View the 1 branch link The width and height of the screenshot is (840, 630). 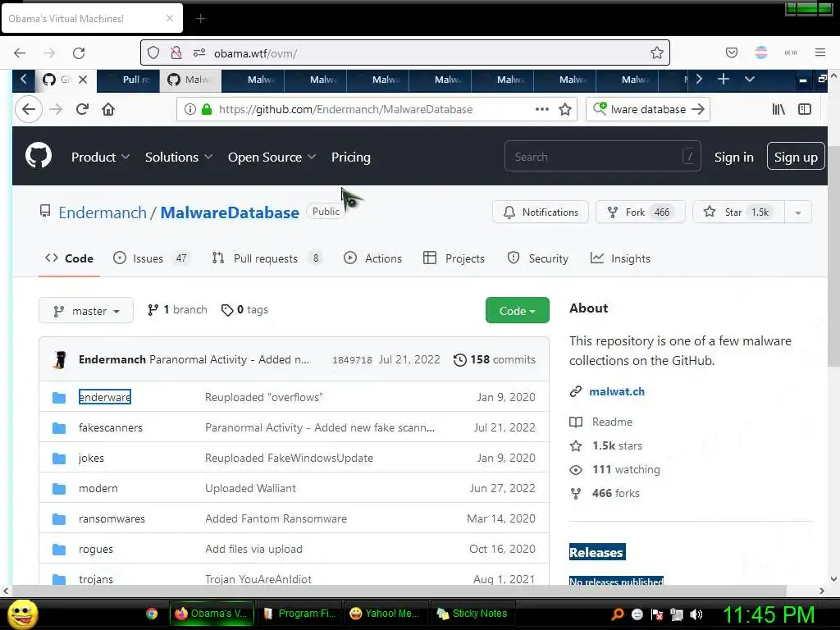coord(177,309)
